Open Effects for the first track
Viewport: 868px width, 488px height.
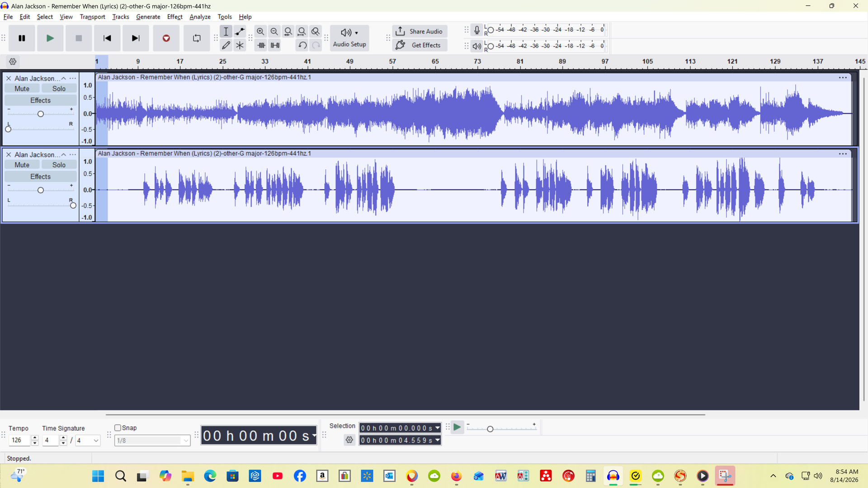pyautogui.click(x=41, y=100)
